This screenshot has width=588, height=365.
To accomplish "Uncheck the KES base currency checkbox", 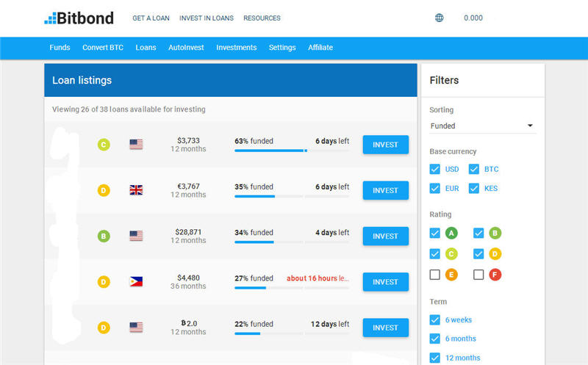I will pyautogui.click(x=474, y=188).
